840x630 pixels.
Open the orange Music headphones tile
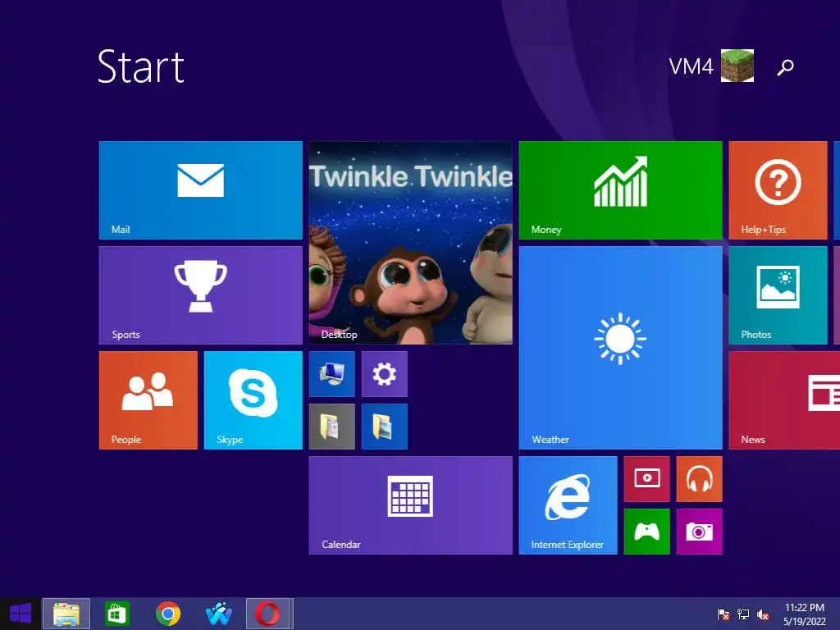tap(700, 479)
